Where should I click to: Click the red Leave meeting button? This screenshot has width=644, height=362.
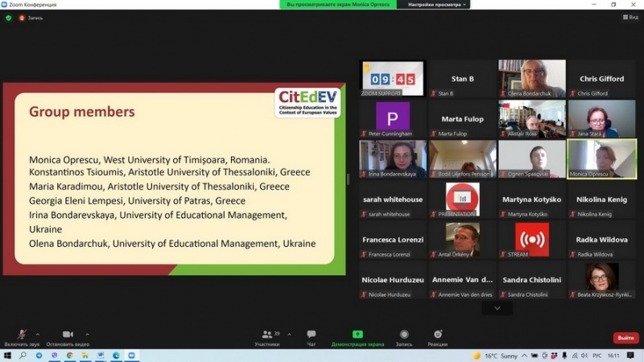coord(625,338)
